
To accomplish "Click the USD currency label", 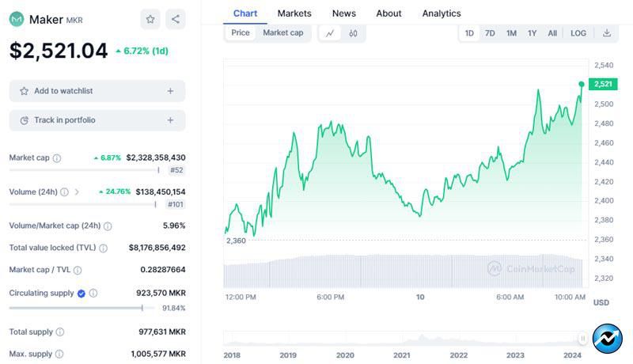I will click(x=601, y=302).
